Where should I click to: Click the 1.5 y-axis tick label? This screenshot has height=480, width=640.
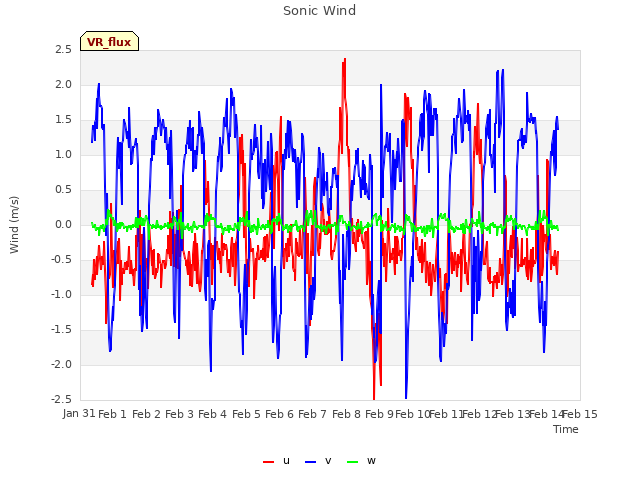(x=63, y=120)
